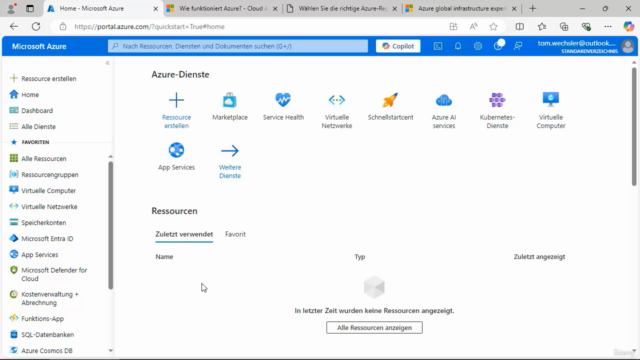
Task: Open Edge Copilot sidebar icon
Action: 629,27
